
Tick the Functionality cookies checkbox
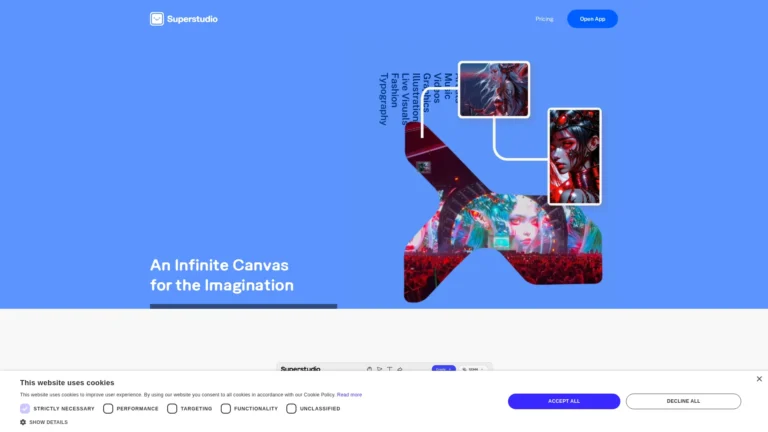coord(226,408)
